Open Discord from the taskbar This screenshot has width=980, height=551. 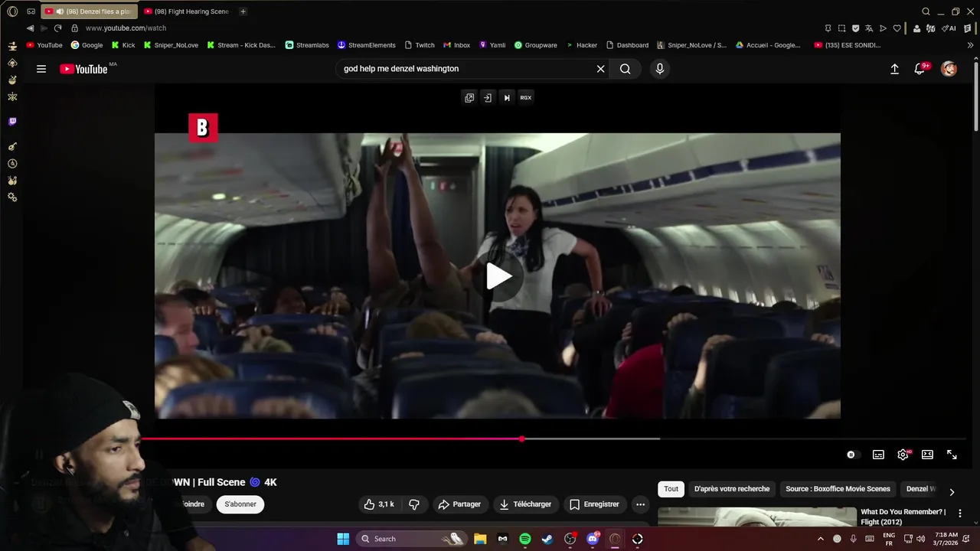pyautogui.click(x=593, y=539)
